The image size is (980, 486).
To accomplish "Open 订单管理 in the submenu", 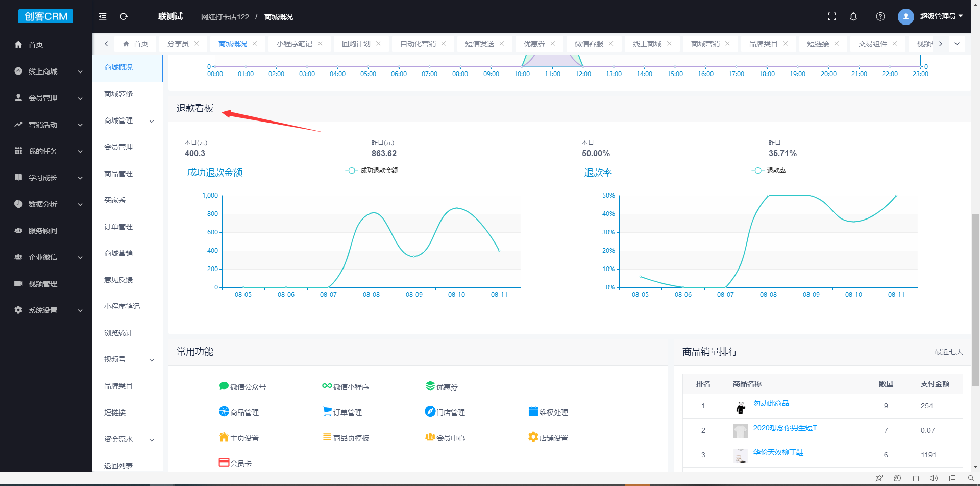I will [118, 227].
